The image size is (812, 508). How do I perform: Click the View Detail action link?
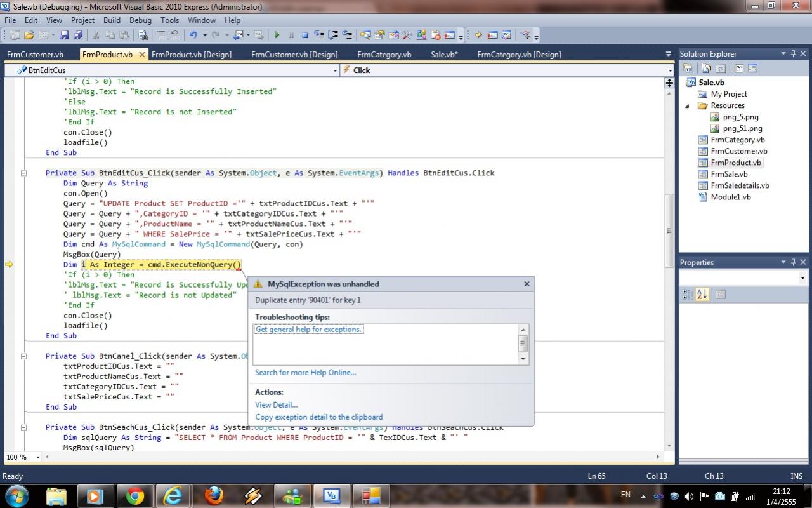[x=276, y=405]
